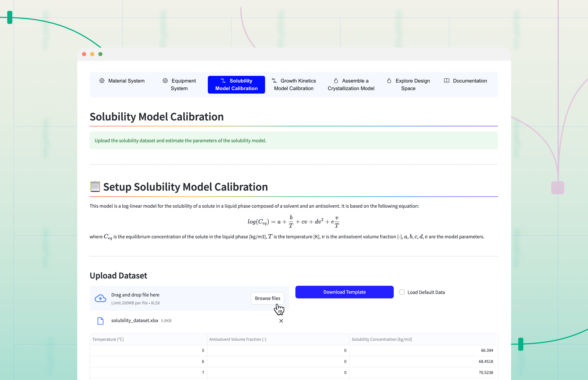Switch to the Material System tab

[126, 81]
